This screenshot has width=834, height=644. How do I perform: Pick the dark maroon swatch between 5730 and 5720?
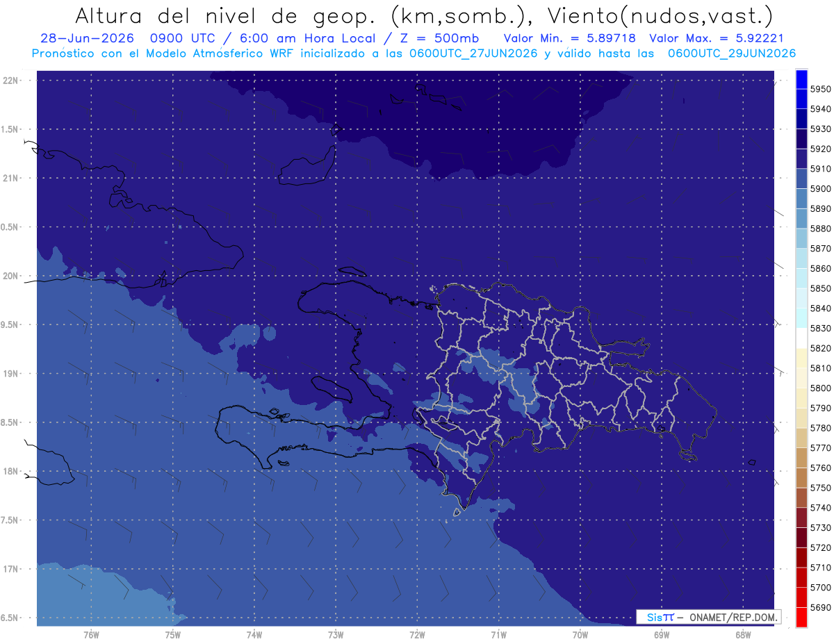[x=801, y=537]
